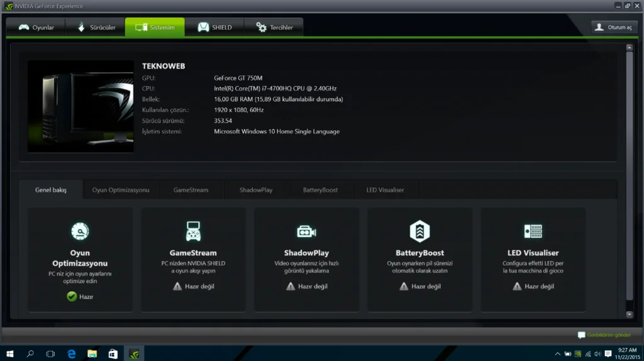Open Microsoft Edge from the taskbar
644x361 pixels.
point(72,353)
